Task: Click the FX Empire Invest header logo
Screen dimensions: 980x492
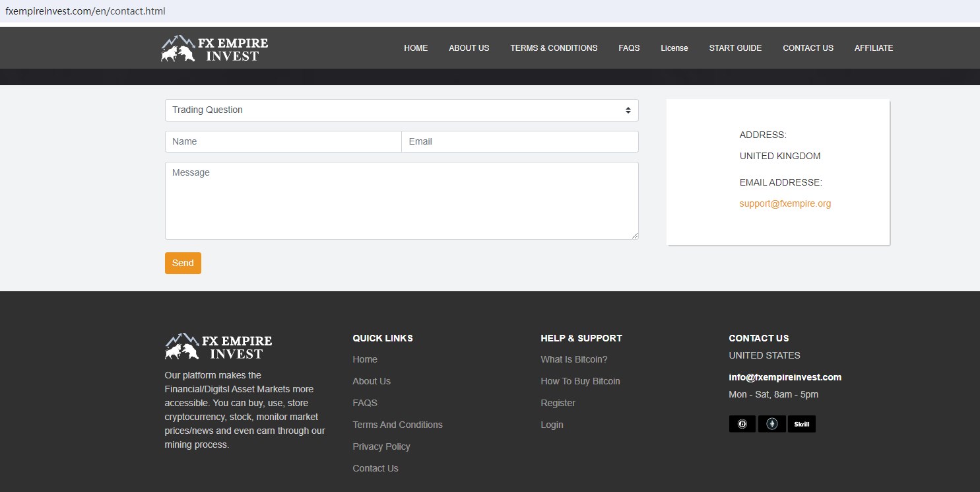Action: pyautogui.click(x=214, y=48)
